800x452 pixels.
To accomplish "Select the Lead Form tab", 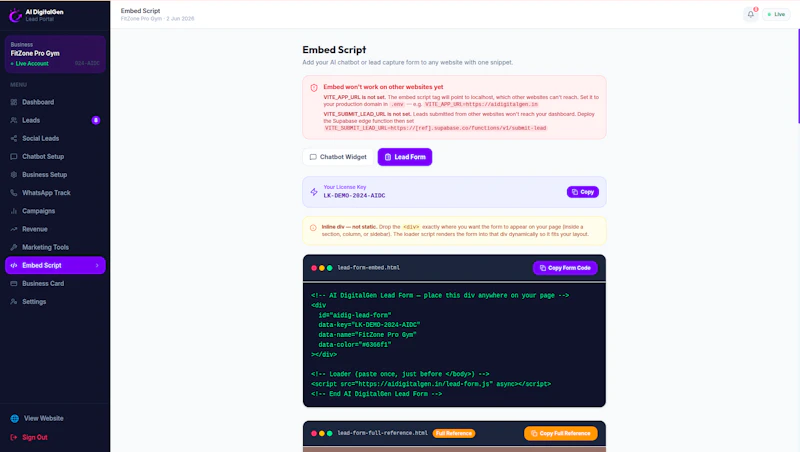I will [405, 157].
